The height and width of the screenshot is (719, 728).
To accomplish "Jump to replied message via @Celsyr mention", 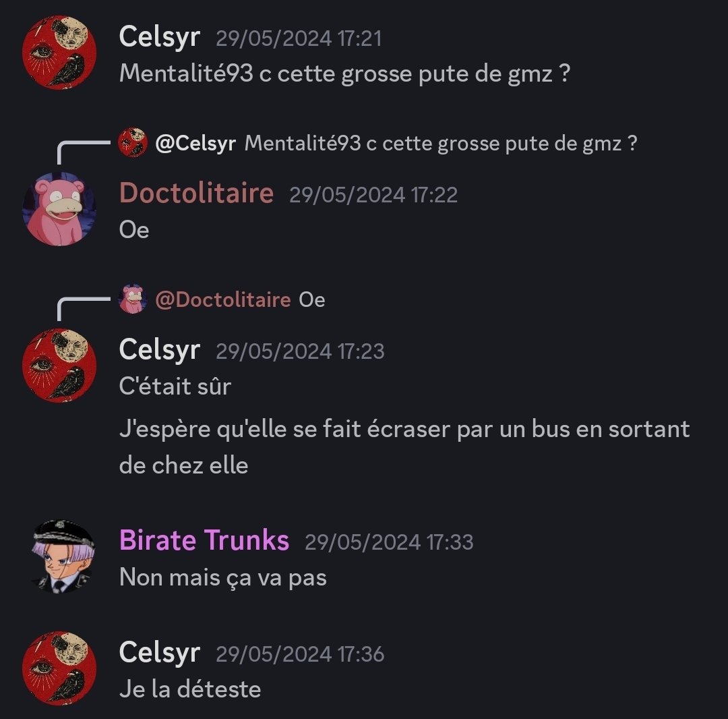I will [195, 143].
